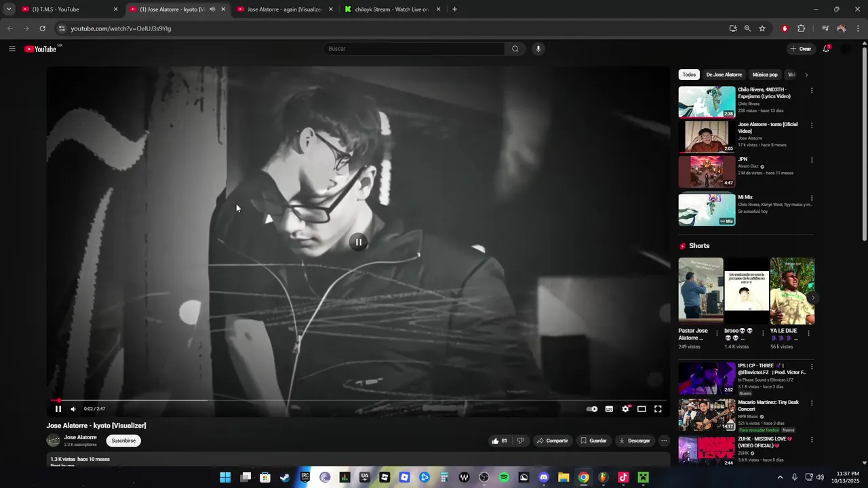
Task: Open options menu for Espejismo video
Action: [812, 90]
